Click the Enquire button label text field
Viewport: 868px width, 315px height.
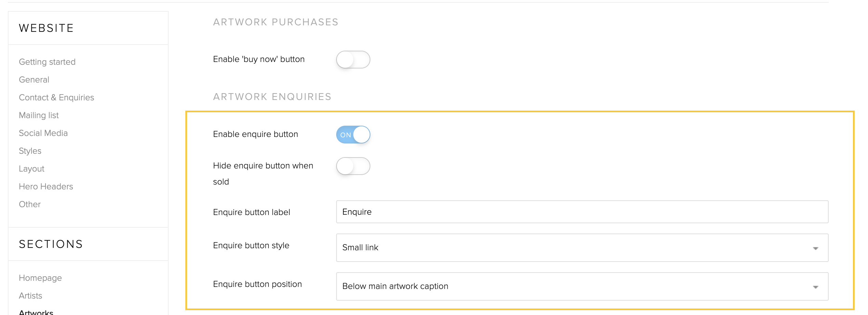582,212
